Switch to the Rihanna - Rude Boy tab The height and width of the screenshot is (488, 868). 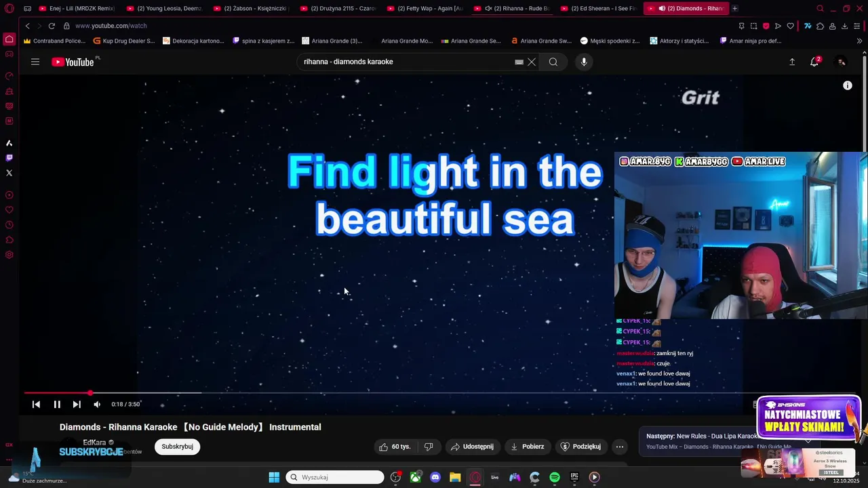[512, 8]
